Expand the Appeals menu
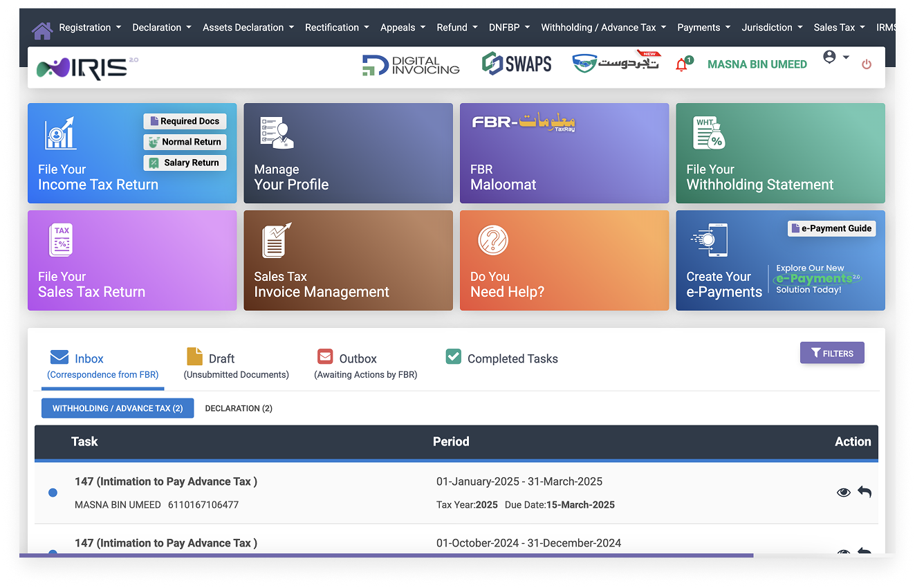915x588 pixels. point(403,28)
